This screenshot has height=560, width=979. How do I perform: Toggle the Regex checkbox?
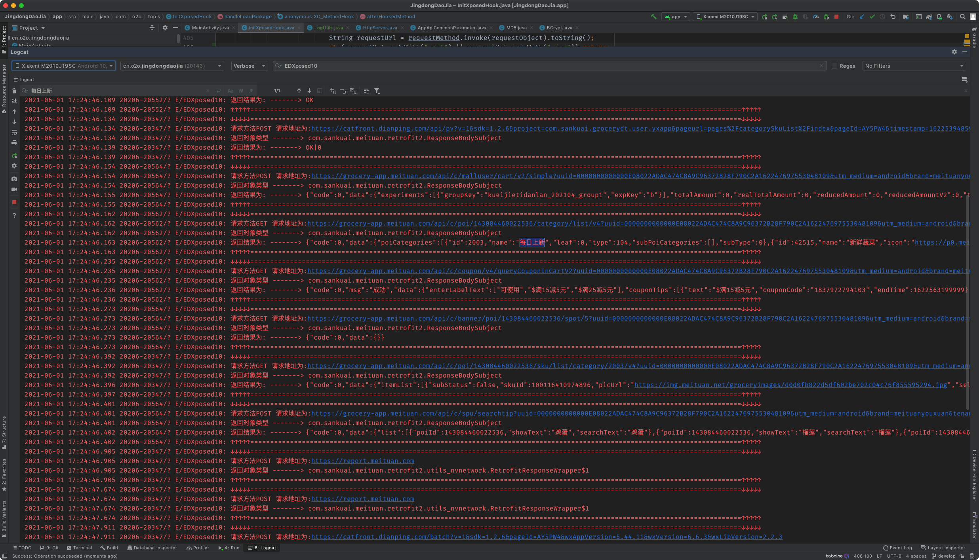[x=834, y=66]
